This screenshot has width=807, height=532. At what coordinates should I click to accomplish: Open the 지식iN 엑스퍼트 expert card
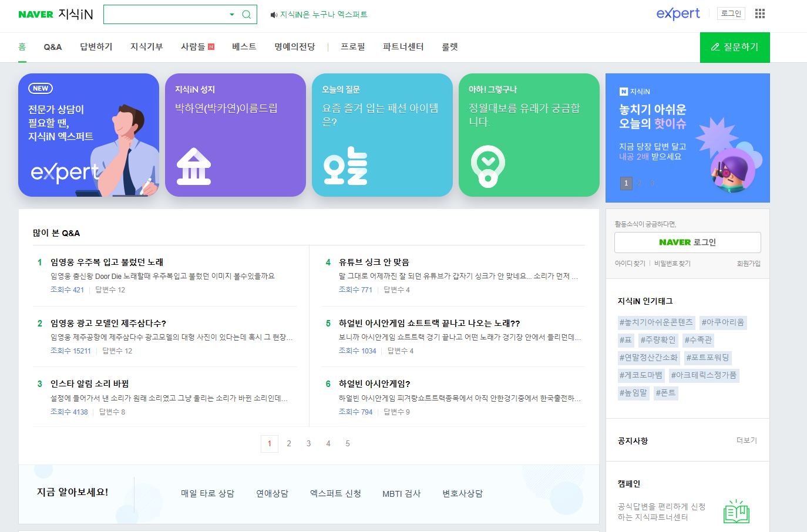click(89, 135)
